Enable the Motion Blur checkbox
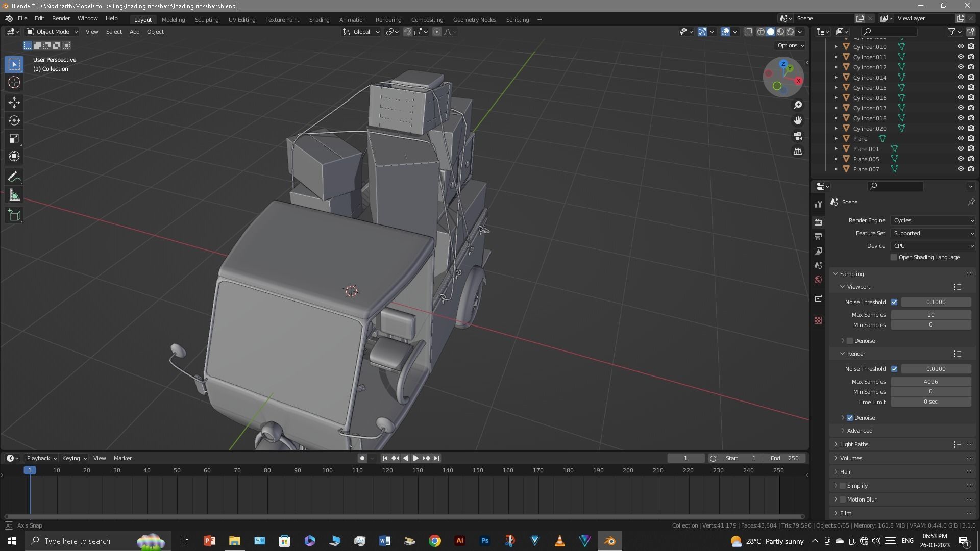 (x=843, y=499)
